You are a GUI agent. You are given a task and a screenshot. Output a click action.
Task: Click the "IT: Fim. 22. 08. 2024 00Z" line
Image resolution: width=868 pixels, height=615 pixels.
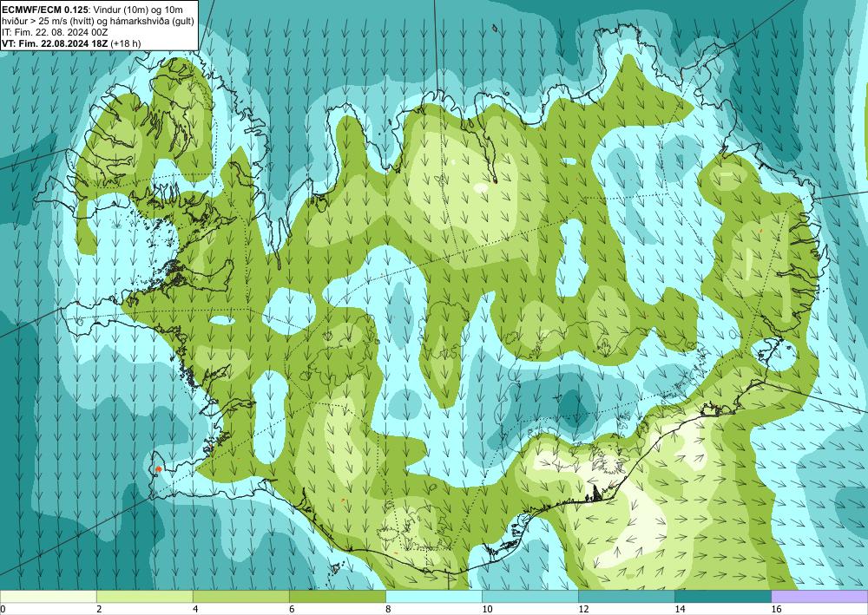(x=55, y=32)
